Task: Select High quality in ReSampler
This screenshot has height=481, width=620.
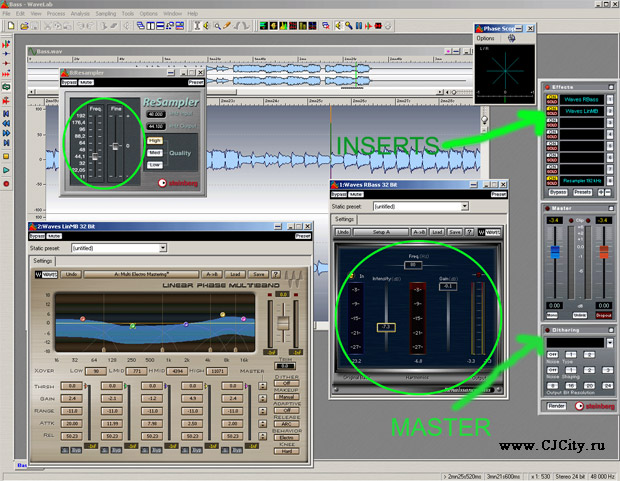Action: coord(155,140)
